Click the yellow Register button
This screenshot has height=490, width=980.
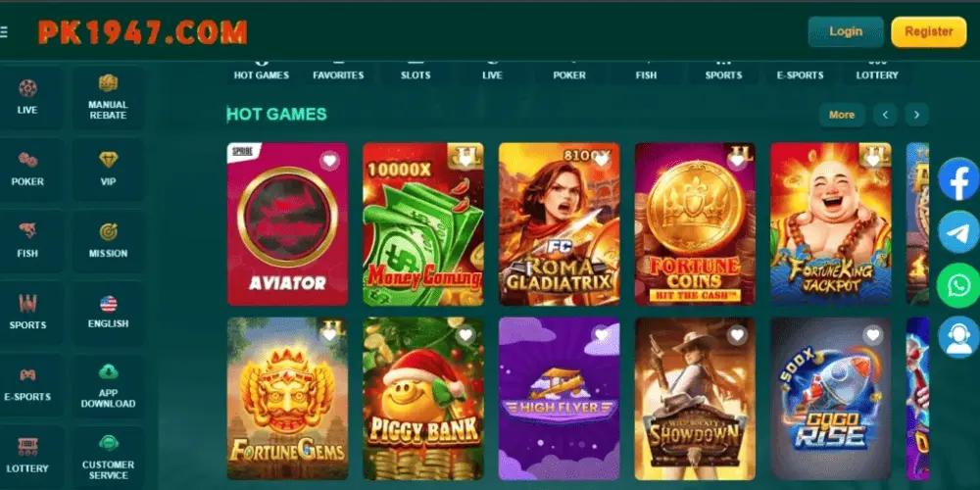[929, 32]
